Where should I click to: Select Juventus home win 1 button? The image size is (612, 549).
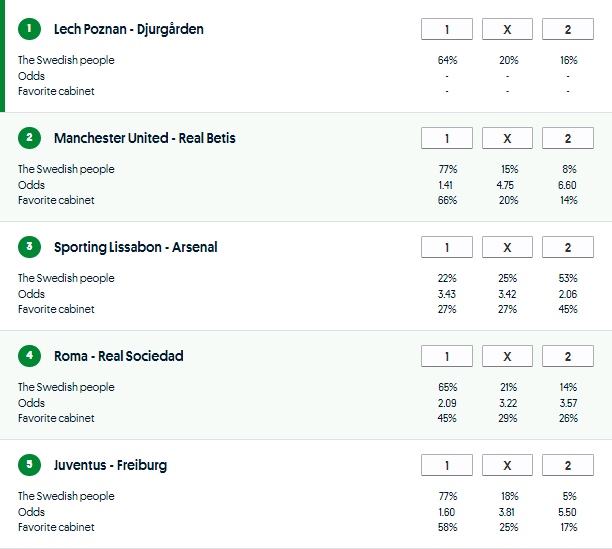(x=447, y=465)
